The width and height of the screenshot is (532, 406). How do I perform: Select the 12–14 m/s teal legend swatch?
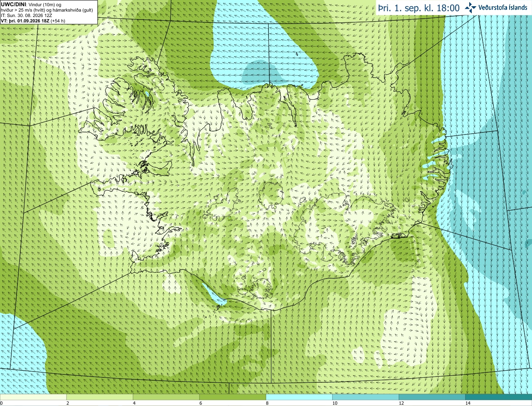tap(432, 397)
